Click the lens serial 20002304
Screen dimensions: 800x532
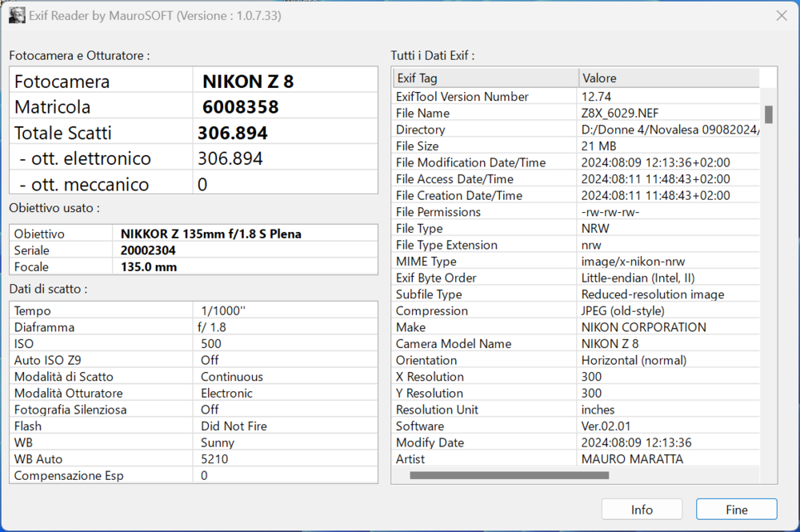click(148, 250)
